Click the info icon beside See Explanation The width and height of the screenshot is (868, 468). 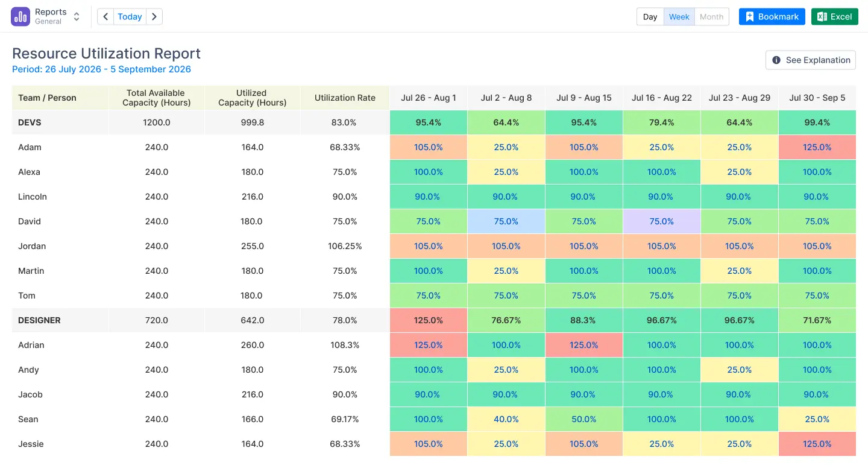click(x=776, y=60)
